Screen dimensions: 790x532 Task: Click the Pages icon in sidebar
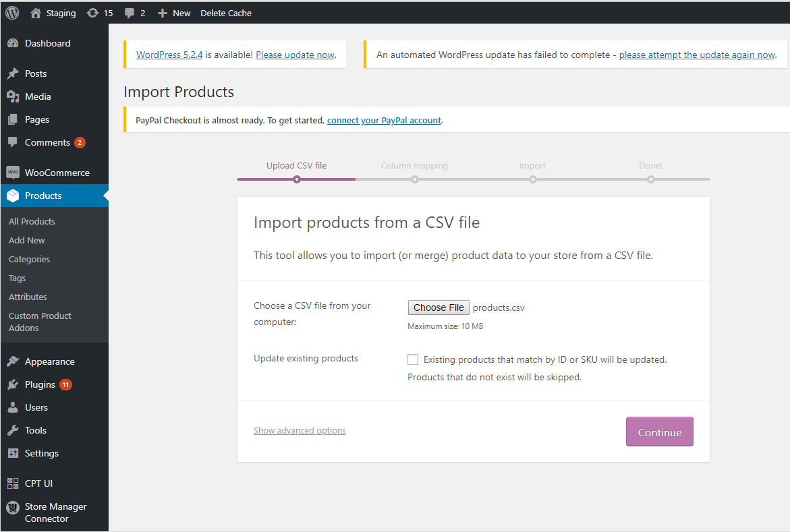click(x=13, y=119)
